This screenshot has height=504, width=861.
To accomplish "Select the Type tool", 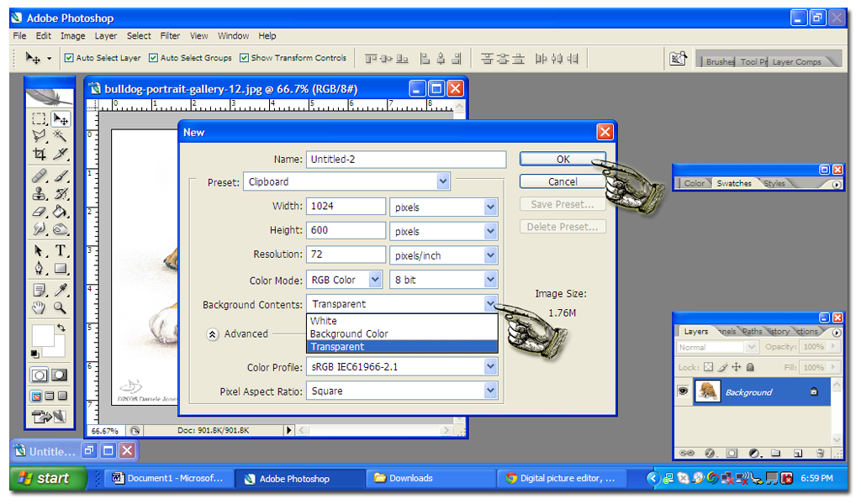I will [x=60, y=250].
